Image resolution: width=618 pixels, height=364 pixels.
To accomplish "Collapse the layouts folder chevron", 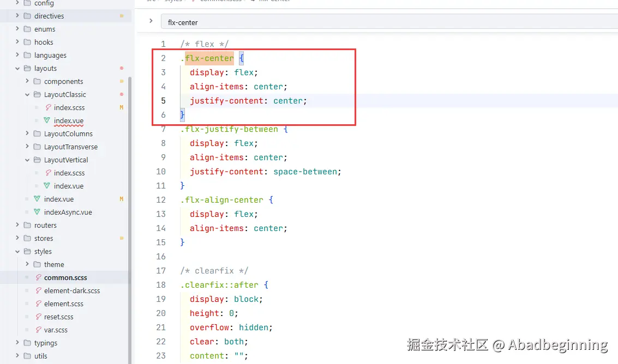I will point(17,68).
